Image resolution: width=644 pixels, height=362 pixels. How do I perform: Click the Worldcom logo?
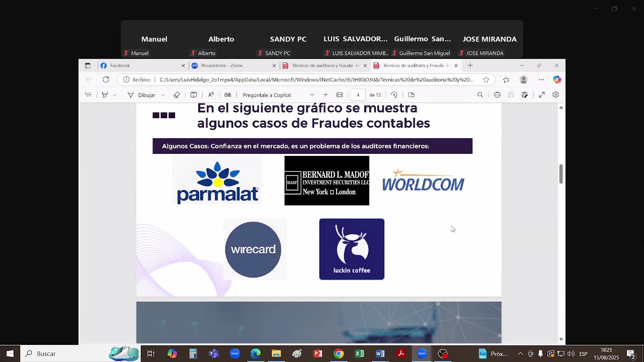pyautogui.click(x=423, y=180)
